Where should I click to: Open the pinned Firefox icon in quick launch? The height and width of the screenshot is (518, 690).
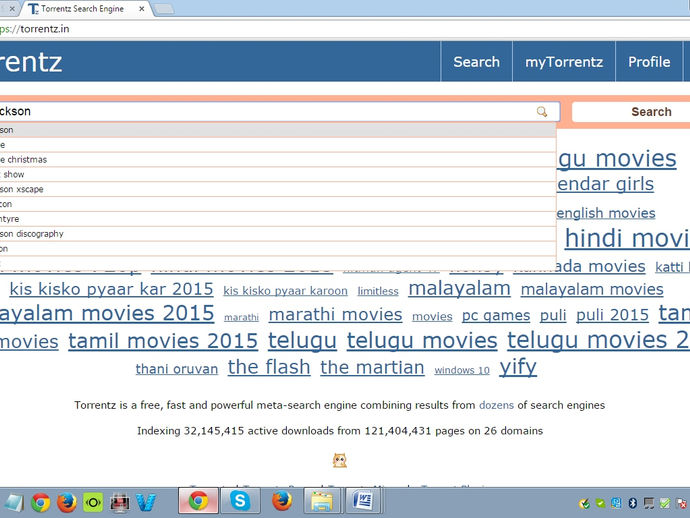(x=66, y=502)
